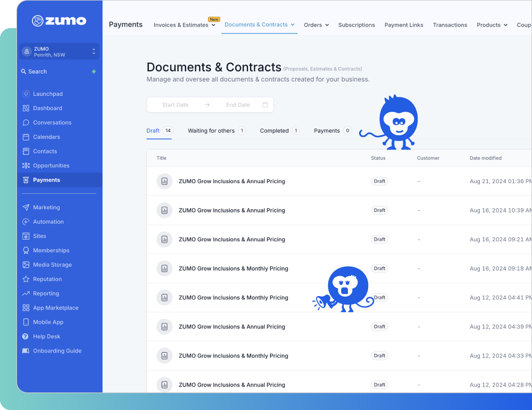Viewport: 532px width, 410px height.
Task: Open Contacts sidebar link
Action: 45,151
